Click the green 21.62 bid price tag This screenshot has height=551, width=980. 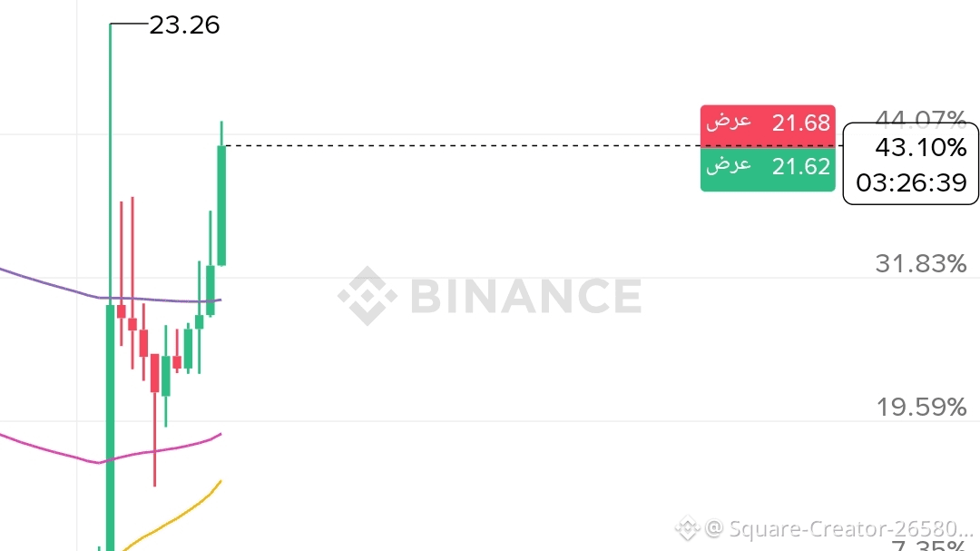click(x=767, y=166)
